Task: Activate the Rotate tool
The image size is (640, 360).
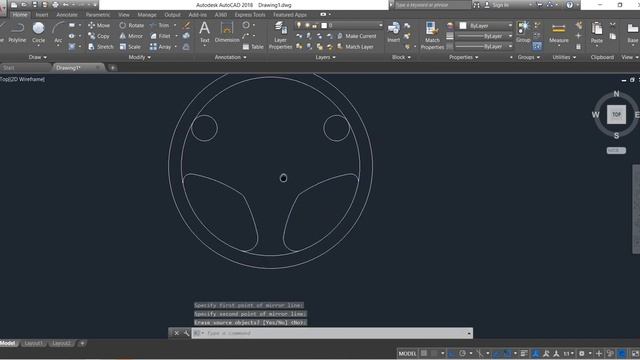Action: click(131, 25)
